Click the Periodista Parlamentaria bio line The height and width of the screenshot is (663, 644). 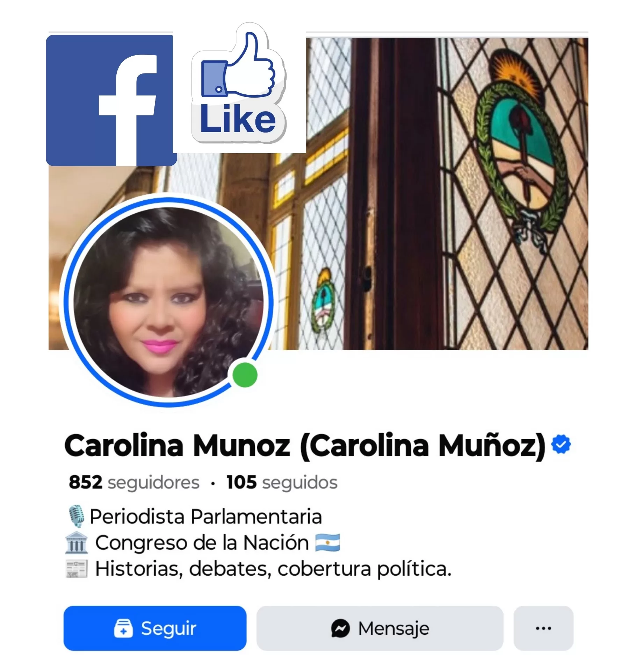pyautogui.click(x=206, y=516)
